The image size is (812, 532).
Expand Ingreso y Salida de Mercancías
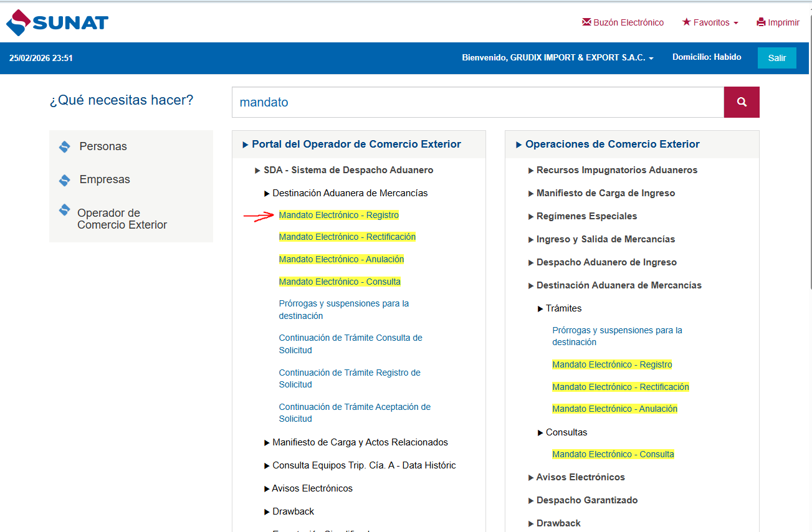tap(601, 239)
